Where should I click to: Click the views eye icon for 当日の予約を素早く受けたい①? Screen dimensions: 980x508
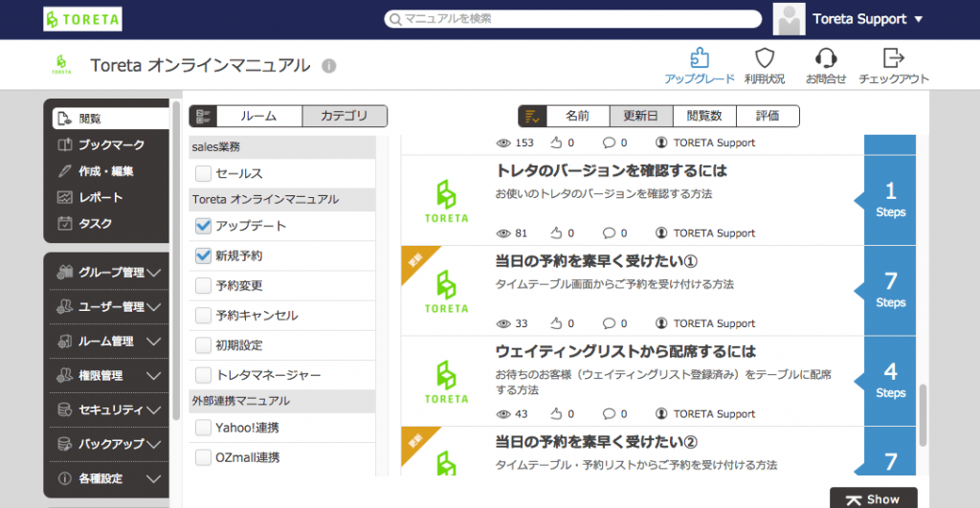503,323
